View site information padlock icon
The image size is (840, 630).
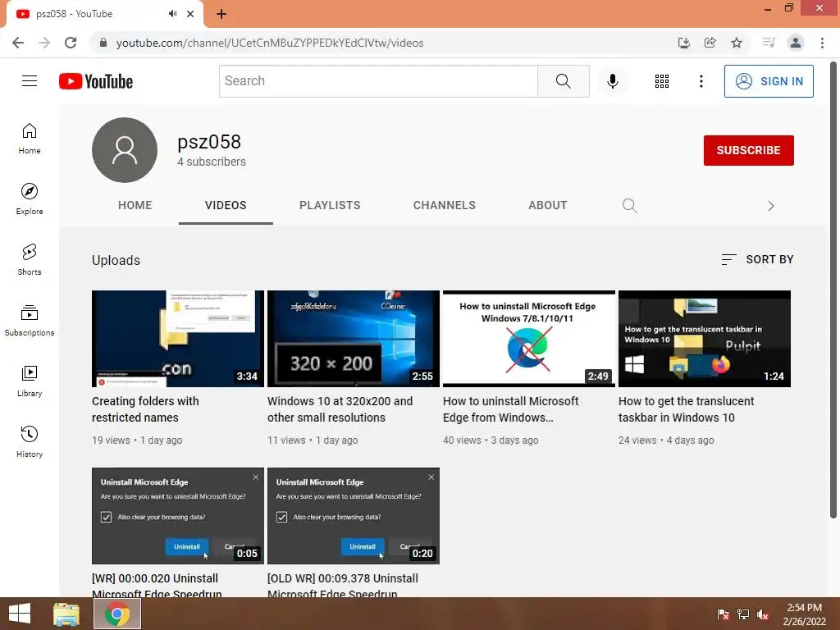pos(103,43)
